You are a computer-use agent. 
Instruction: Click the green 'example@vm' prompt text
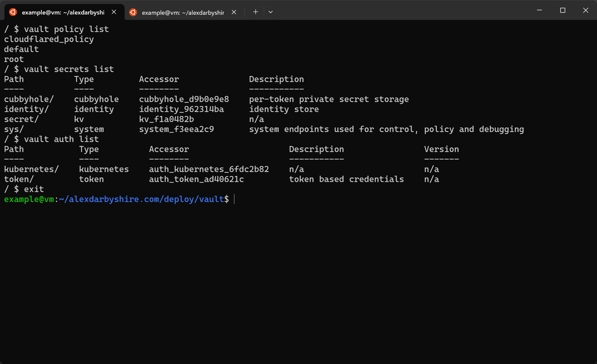(29, 199)
